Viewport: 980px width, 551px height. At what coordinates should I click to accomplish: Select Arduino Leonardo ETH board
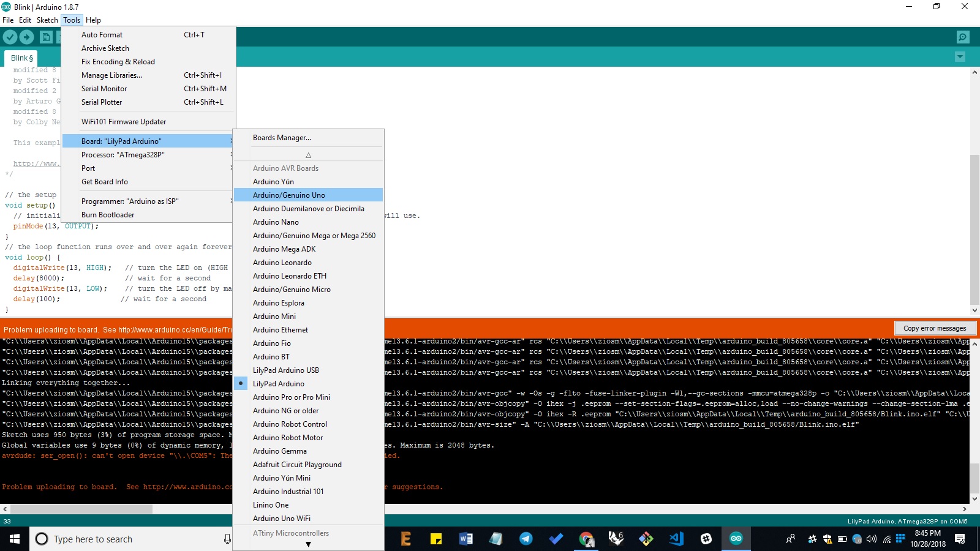pos(308,276)
